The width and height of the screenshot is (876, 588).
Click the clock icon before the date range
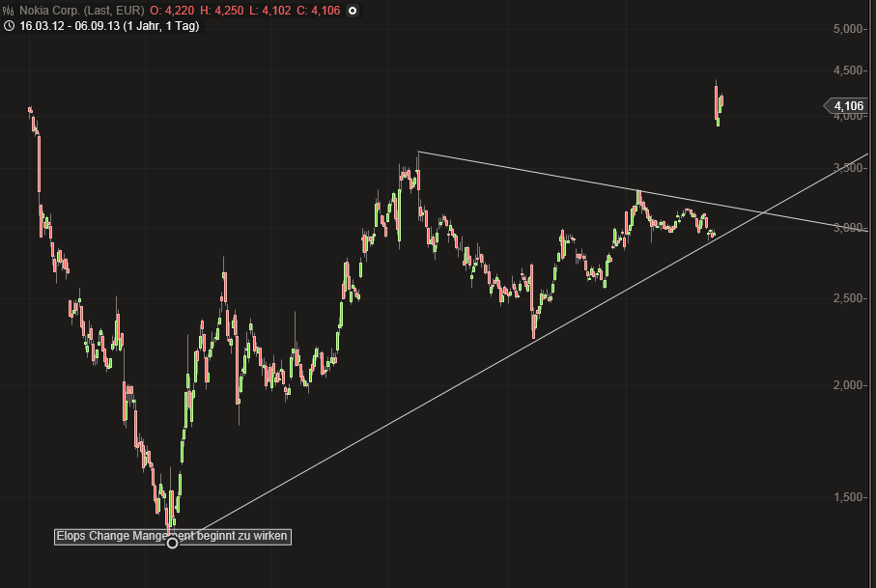(x=11, y=27)
